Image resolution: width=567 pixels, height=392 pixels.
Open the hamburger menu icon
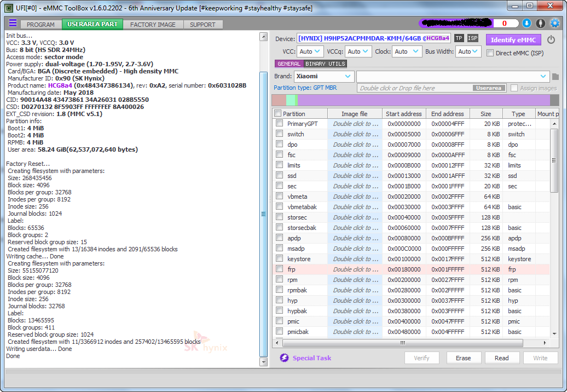13,24
